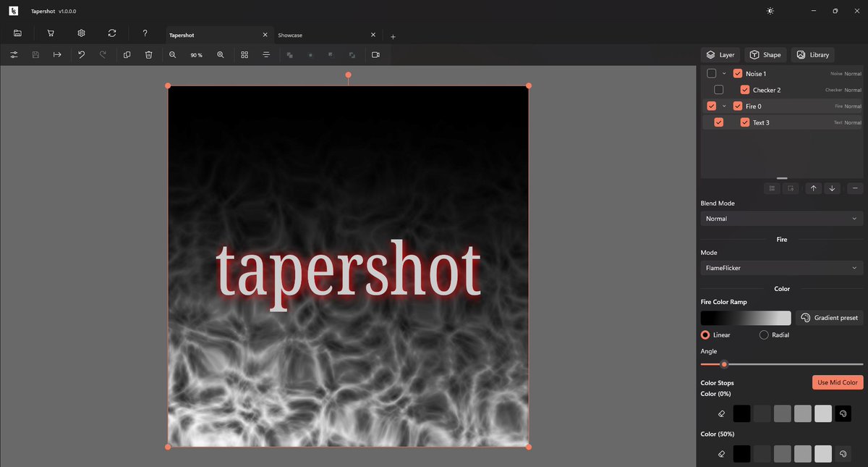868x467 pixels.
Task: Redo the last undone action
Action: pyautogui.click(x=103, y=55)
